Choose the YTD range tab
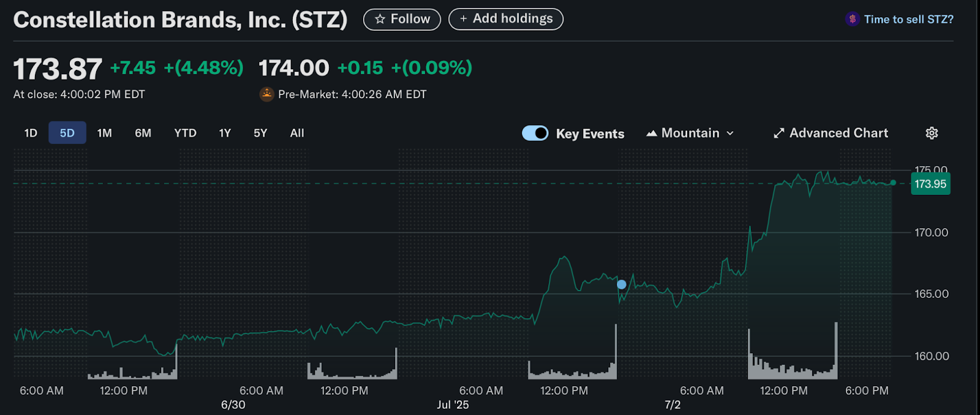The height and width of the screenshot is (415, 980). (185, 133)
